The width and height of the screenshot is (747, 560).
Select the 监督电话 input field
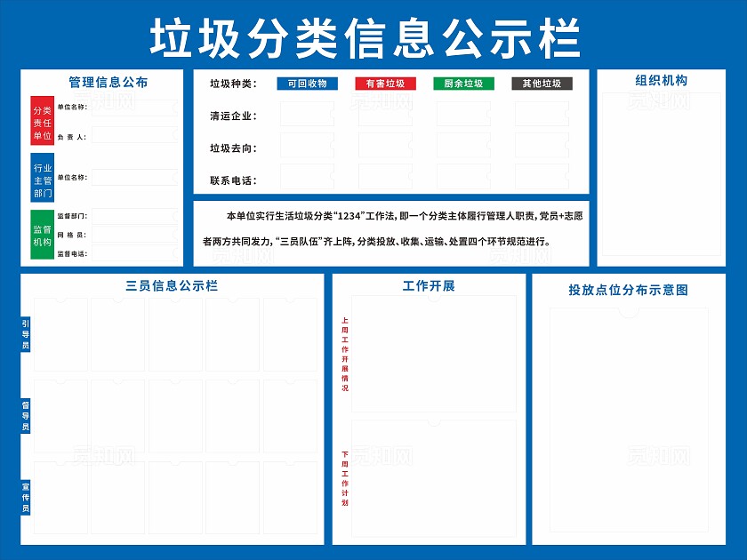133,253
